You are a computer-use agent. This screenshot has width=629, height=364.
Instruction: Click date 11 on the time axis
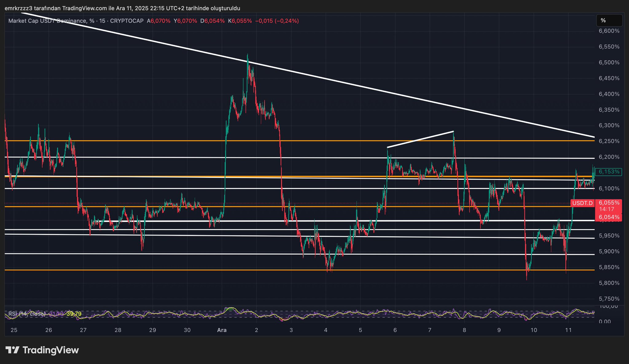pyautogui.click(x=568, y=330)
